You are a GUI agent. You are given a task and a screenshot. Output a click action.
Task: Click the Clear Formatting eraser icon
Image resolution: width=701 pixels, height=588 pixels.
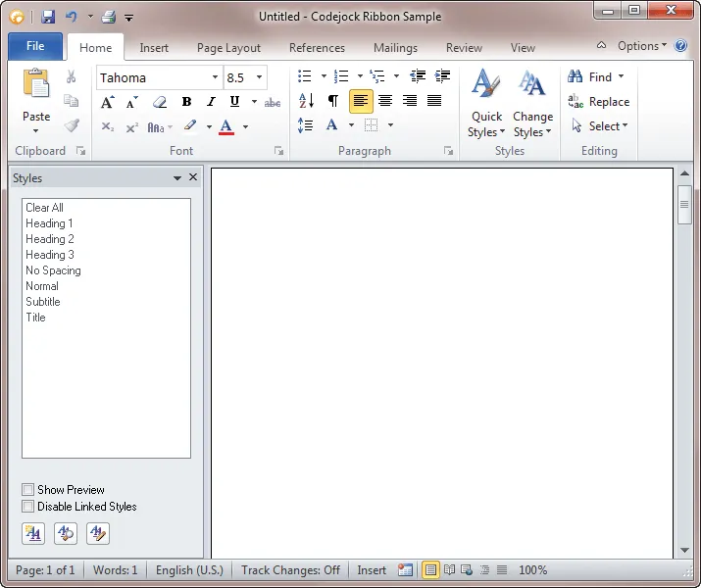pos(160,102)
